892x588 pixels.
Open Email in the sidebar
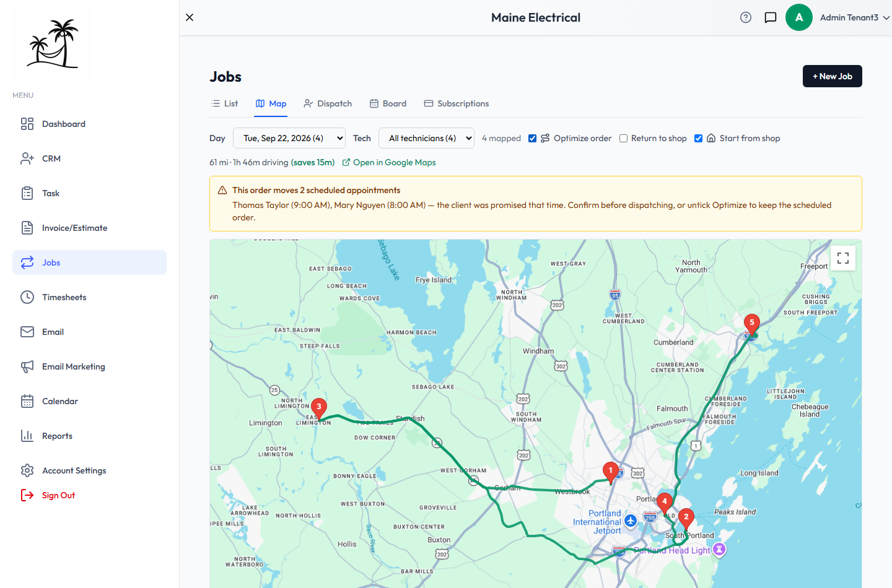[89, 332]
